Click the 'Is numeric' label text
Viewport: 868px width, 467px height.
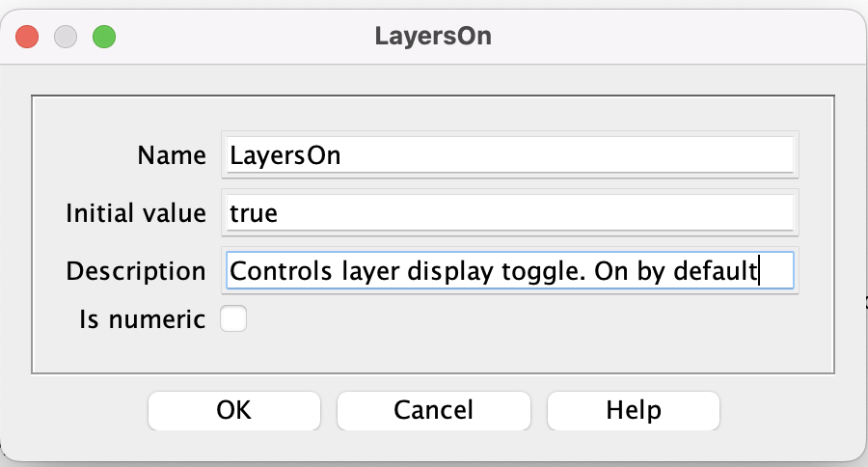click(x=143, y=319)
